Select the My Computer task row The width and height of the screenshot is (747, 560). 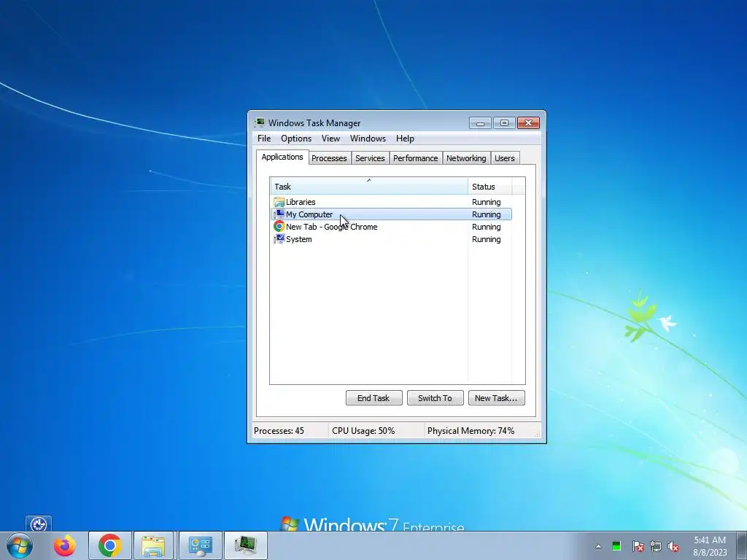(391, 214)
